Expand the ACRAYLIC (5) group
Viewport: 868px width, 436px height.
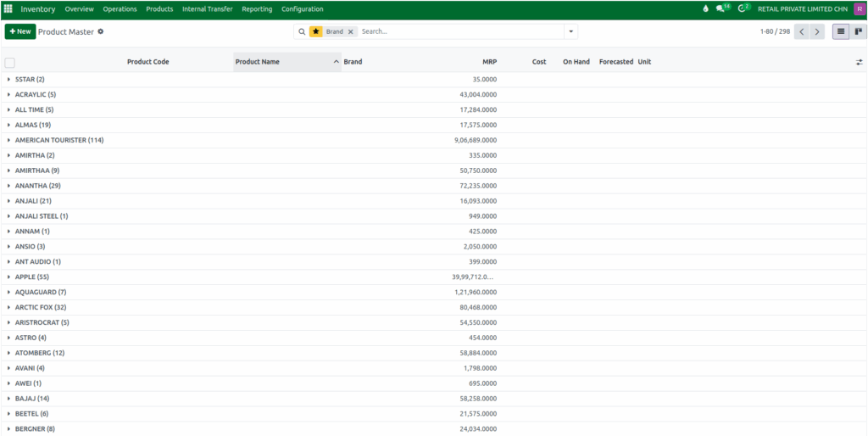[x=8, y=95]
